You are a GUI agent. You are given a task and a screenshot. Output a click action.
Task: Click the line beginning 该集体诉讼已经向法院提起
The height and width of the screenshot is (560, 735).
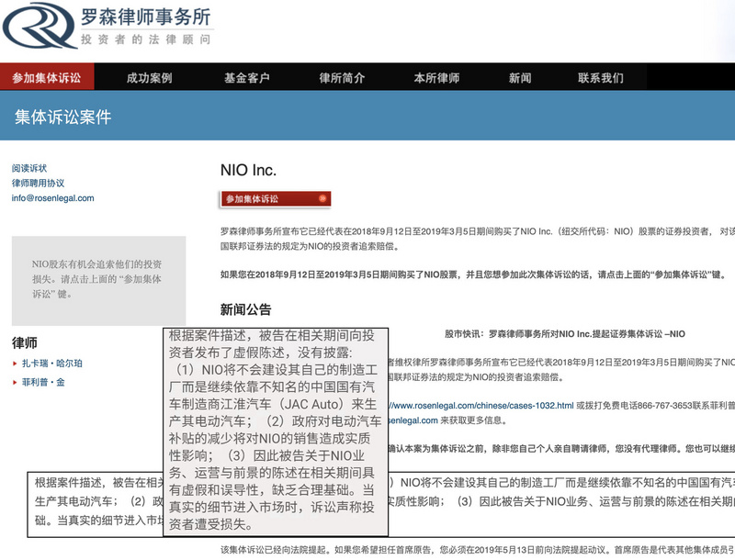478,550
